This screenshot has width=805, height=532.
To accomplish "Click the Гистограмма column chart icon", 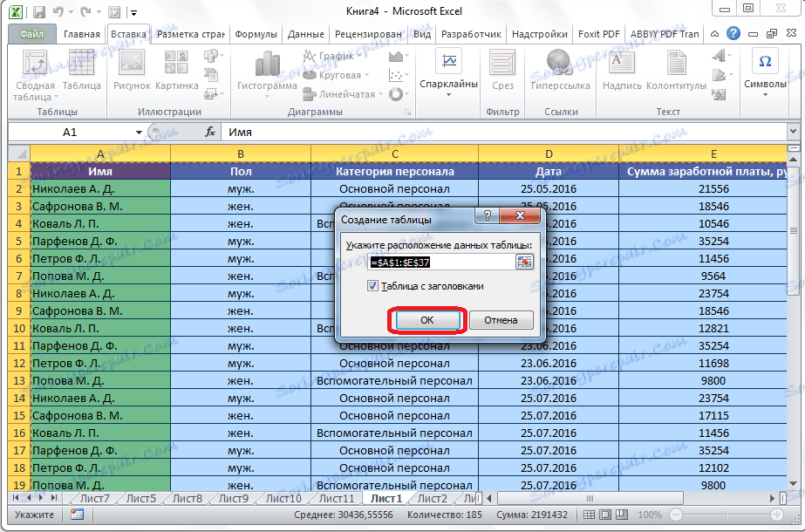I will point(267,65).
